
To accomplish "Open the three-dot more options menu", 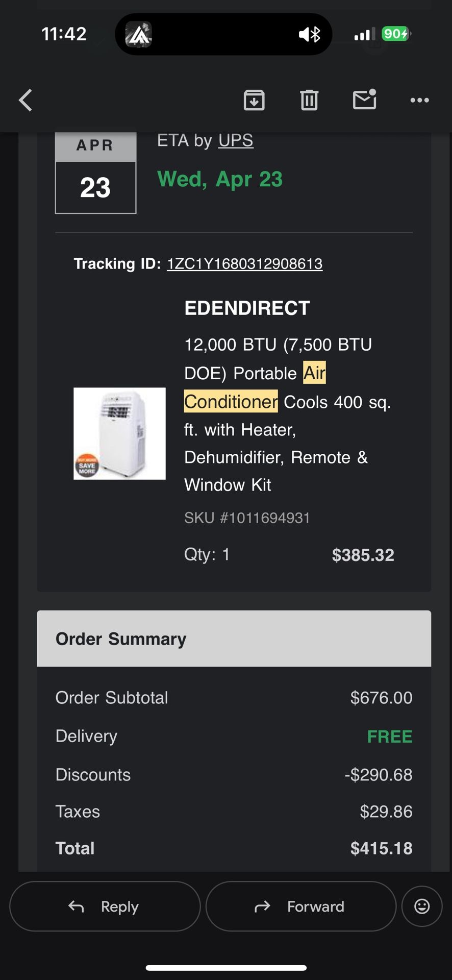I will point(419,100).
